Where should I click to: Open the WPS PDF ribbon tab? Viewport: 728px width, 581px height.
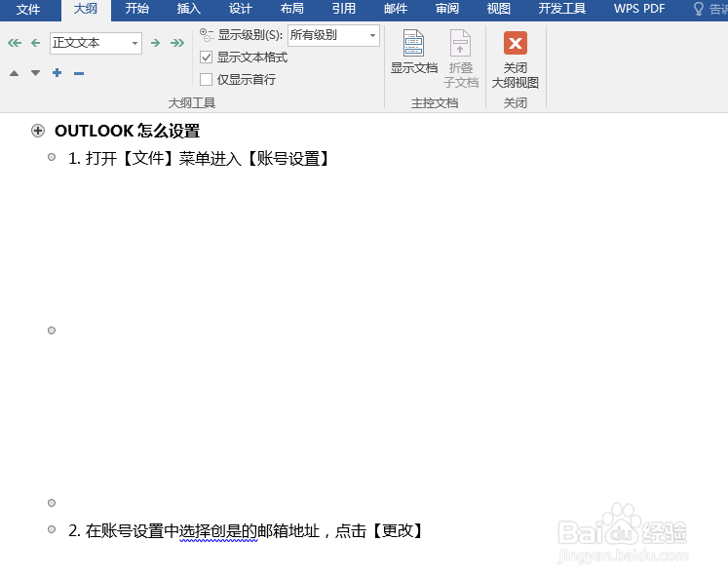(x=639, y=9)
